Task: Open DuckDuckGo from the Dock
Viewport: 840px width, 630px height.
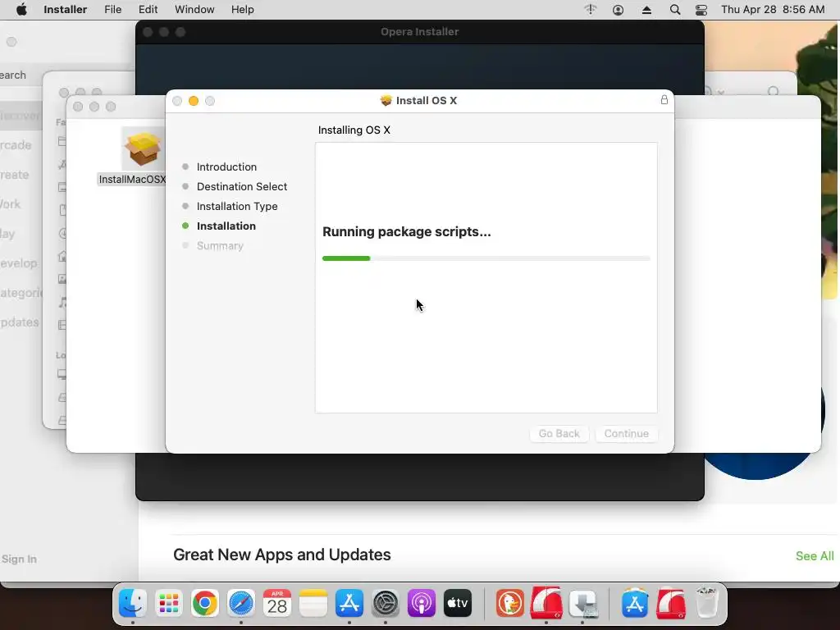Action: [509, 603]
